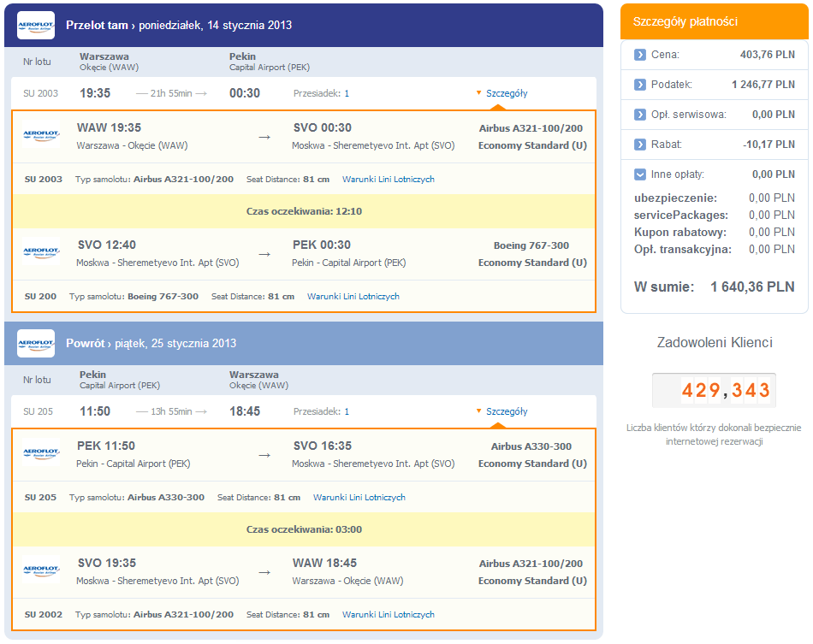
Task: Click the 429,343 satisfied customers counter
Action: pos(714,391)
